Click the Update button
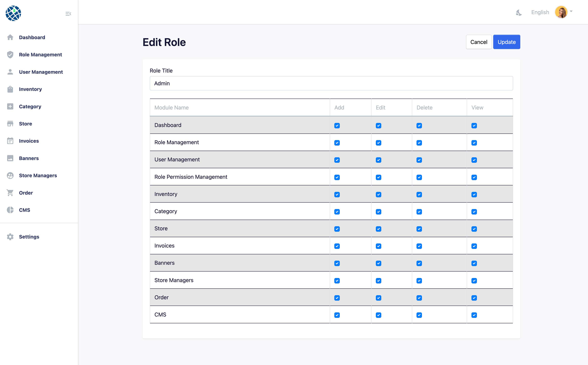The image size is (588, 365). [507, 42]
